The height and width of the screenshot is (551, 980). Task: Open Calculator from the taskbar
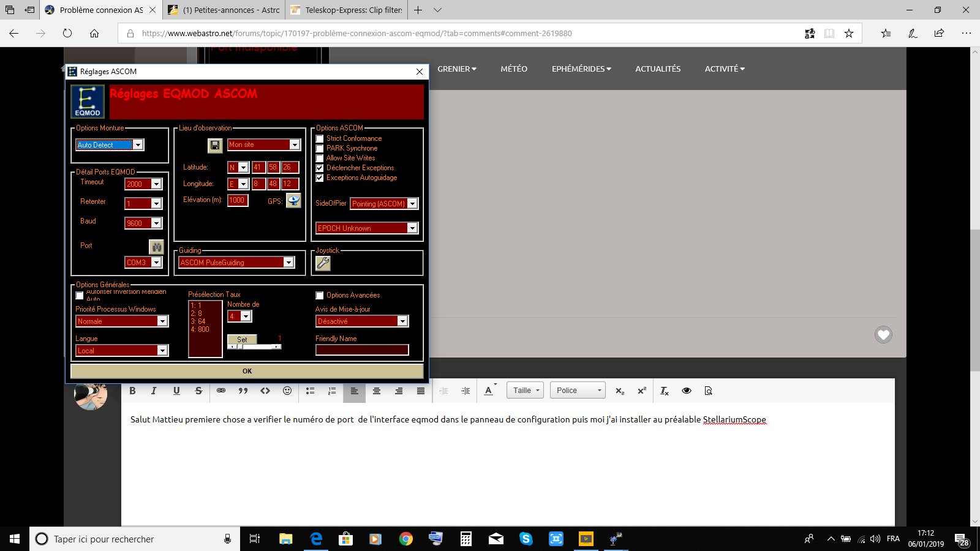click(x=466, y=539)
